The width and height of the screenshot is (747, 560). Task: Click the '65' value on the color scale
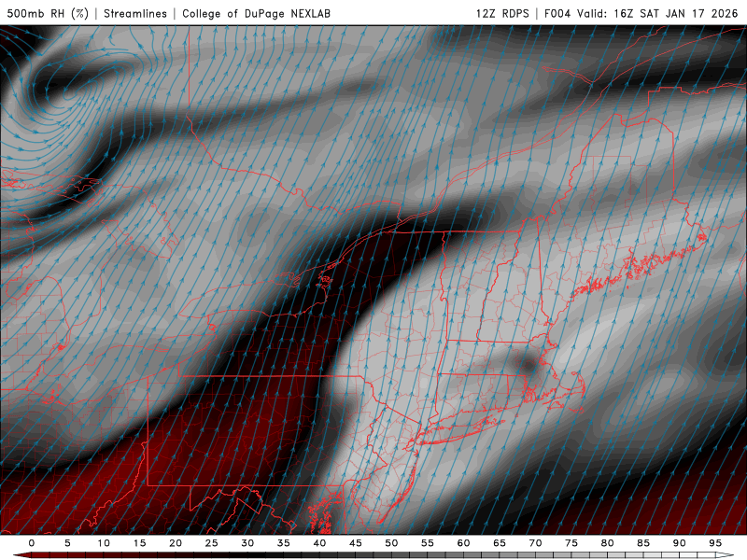(500, 543)
